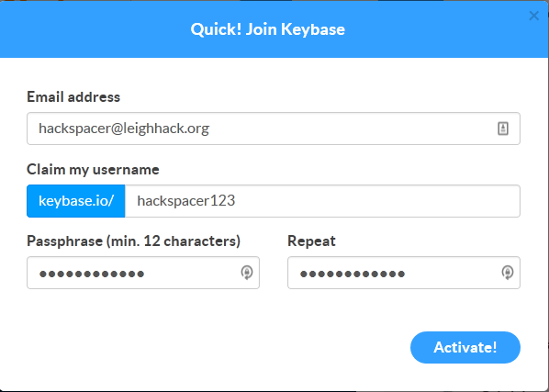This screenshot has height=392, width=549.
Task: Click the empty white area left of Activate!
Action: tap(217, 347)
